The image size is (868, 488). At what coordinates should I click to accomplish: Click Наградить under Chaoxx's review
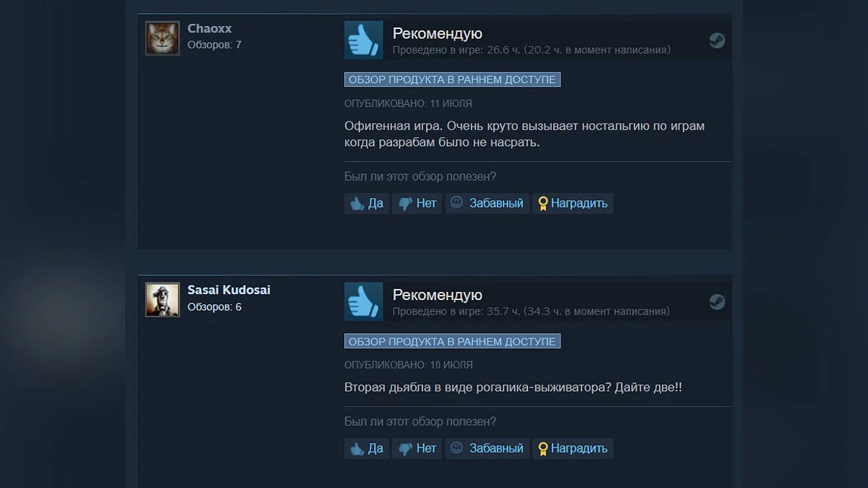(x=573, y=203)
